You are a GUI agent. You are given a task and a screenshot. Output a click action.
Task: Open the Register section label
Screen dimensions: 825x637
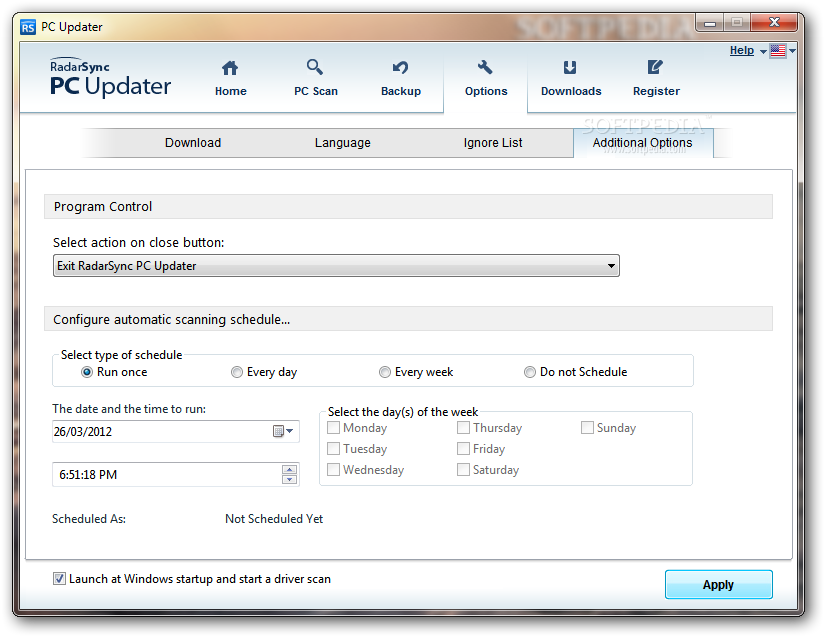pyautogui.click(x=656, y=91)
